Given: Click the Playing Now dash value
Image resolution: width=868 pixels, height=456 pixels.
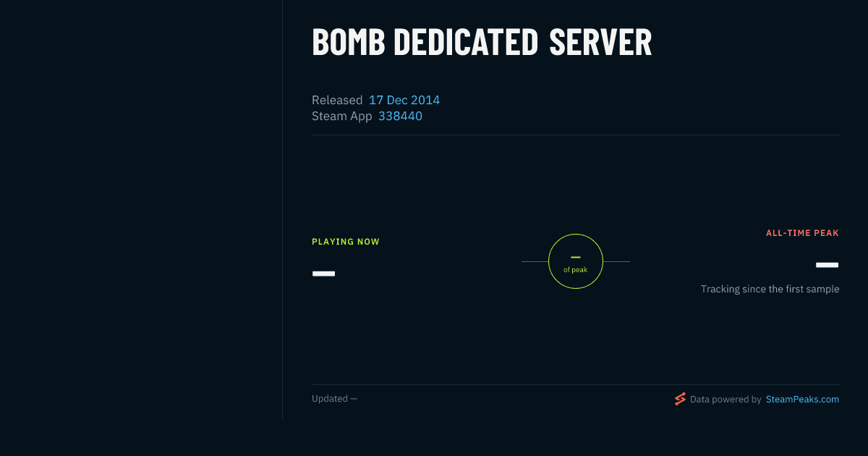Looking at the screenshot, I should coord(323,274).
